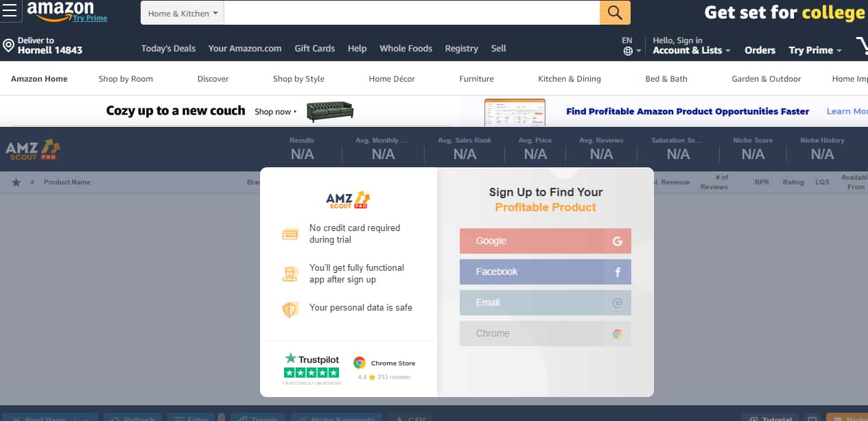Open the Home Décor category
Screen dimensions: 868x421
pos(392,79)
